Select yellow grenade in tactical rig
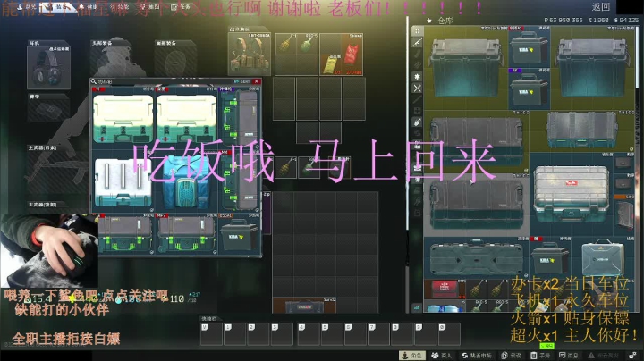This screenshot has width=644, height=361. tap(285, 44)
